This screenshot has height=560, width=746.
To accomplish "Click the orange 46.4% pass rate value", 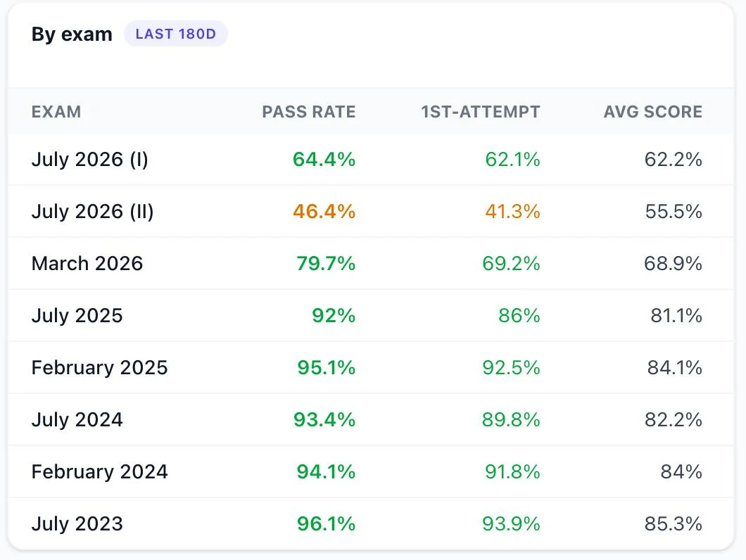I will (324, 211).
